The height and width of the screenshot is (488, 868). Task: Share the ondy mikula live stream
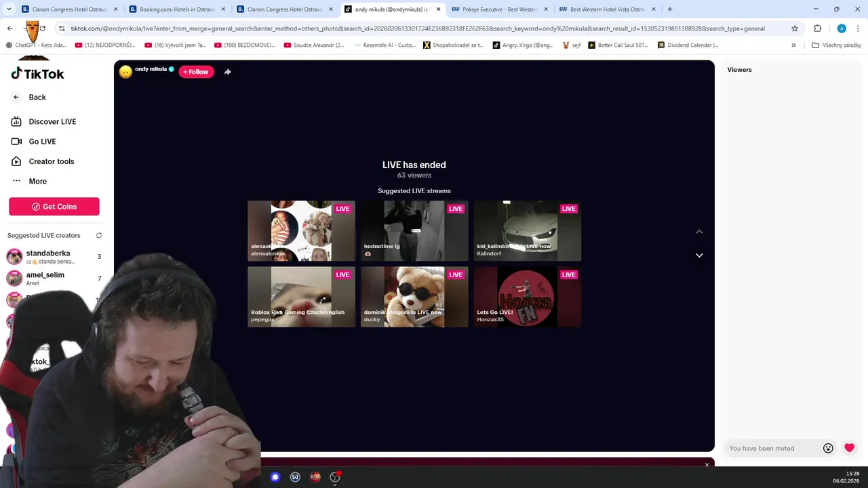(x=228, y=72)
